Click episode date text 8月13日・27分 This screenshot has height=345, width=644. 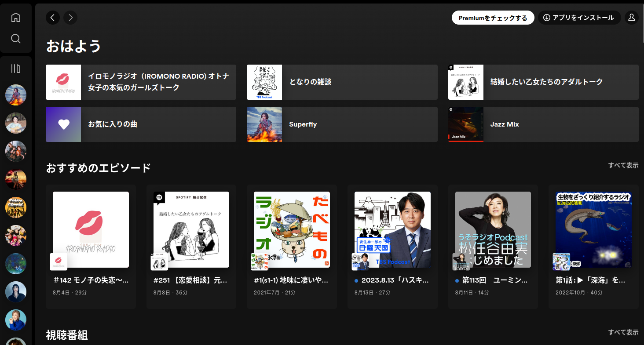373,292
